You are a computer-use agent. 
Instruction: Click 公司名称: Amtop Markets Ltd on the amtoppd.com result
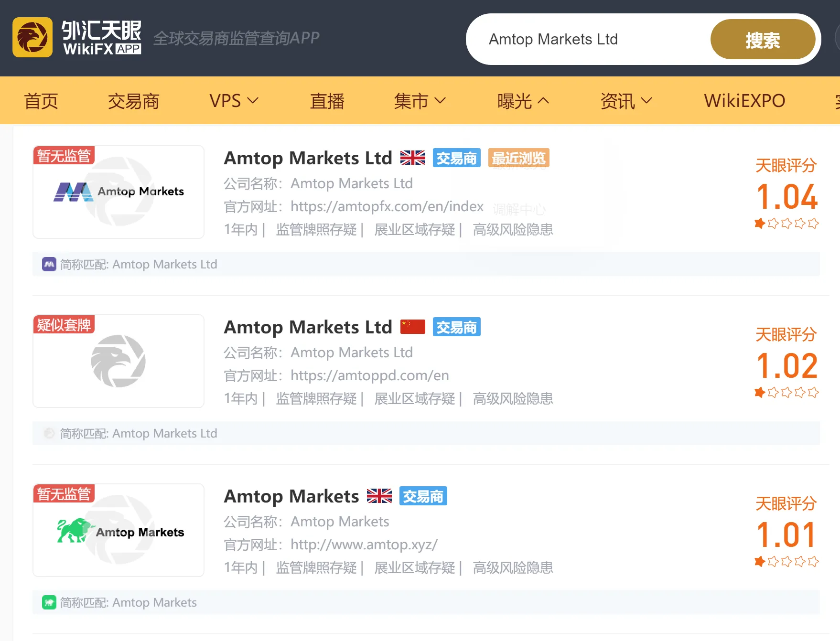[318, 353]
